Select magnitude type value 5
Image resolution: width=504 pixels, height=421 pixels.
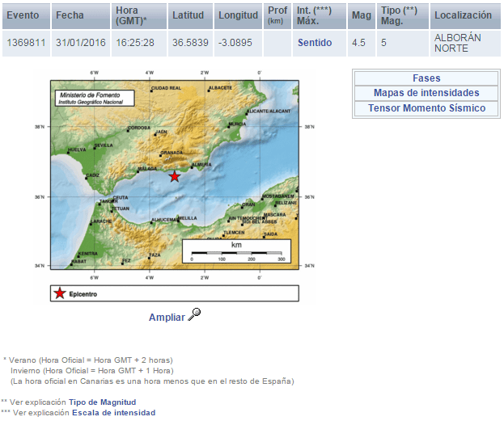click(x=383, y=43)
